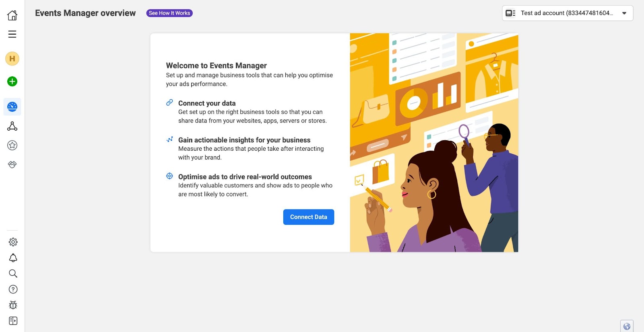Screen dimensions: 644x332
Task: Open Custom Conversions star icon in sidebar
Action: (12, 146)
